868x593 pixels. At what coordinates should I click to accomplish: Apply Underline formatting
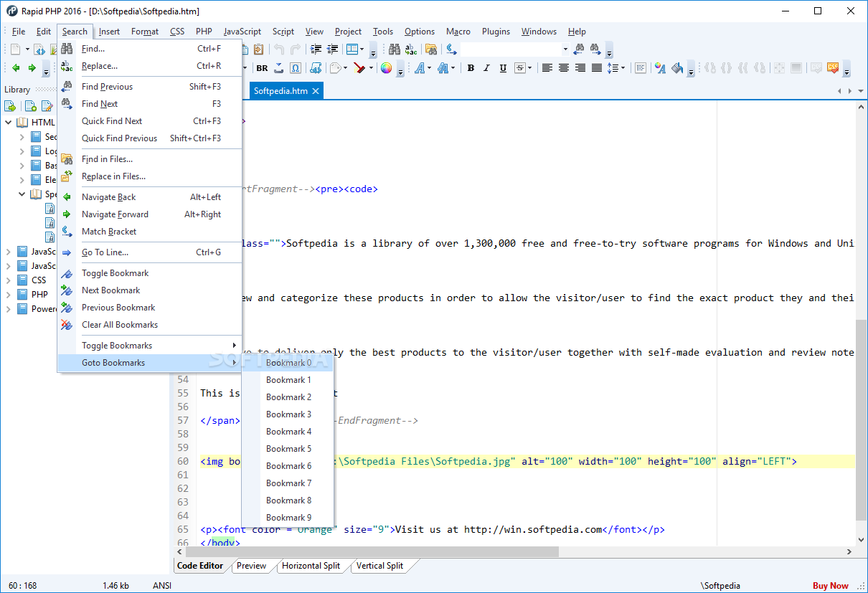(x=503, y=68)
